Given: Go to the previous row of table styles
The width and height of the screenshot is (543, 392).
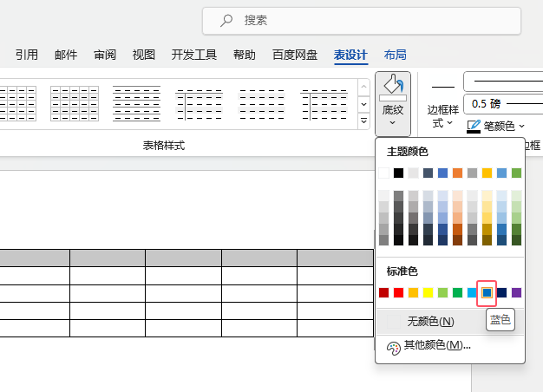Looking at the screenshot, I should pos(363,88).
